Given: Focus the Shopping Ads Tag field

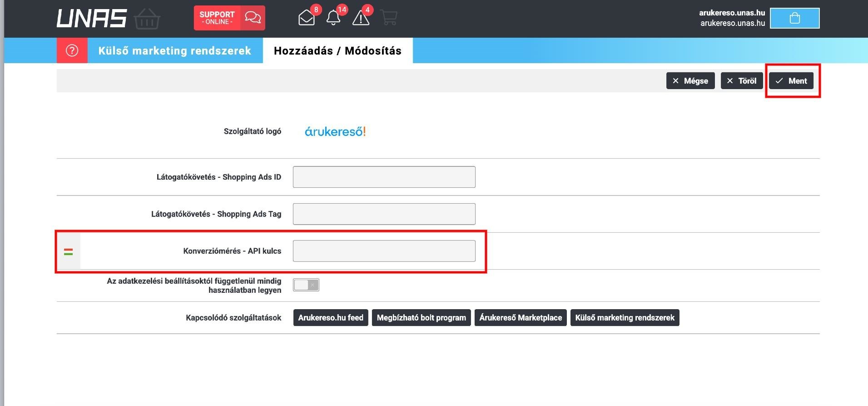Looking at the screenshot, I should tap(384, 214).
